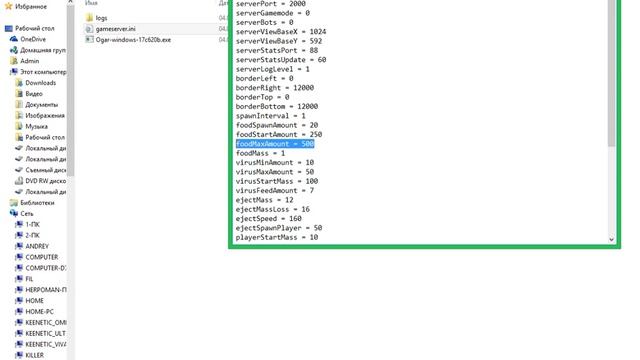Image resolution: width=640 pixels, height=360 pixels.
Task: Click the line ejectSpeed = 160
Action: (268, 219)
